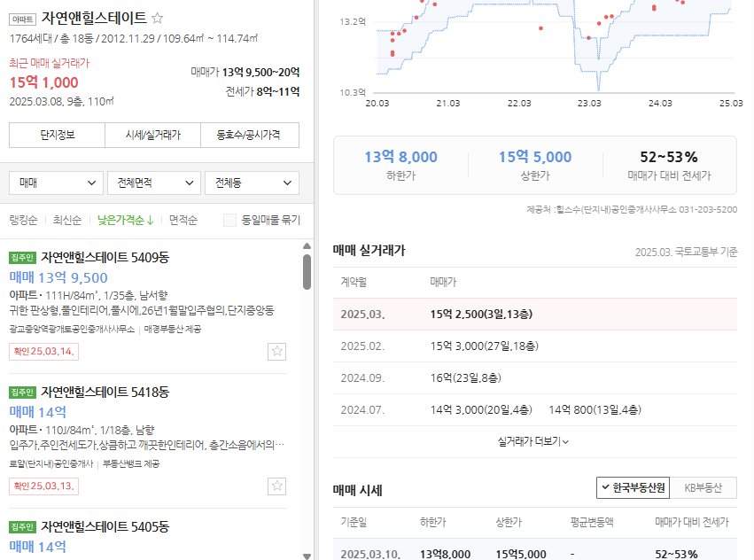Click the 23.03 chart axis label

click(589, 104)
